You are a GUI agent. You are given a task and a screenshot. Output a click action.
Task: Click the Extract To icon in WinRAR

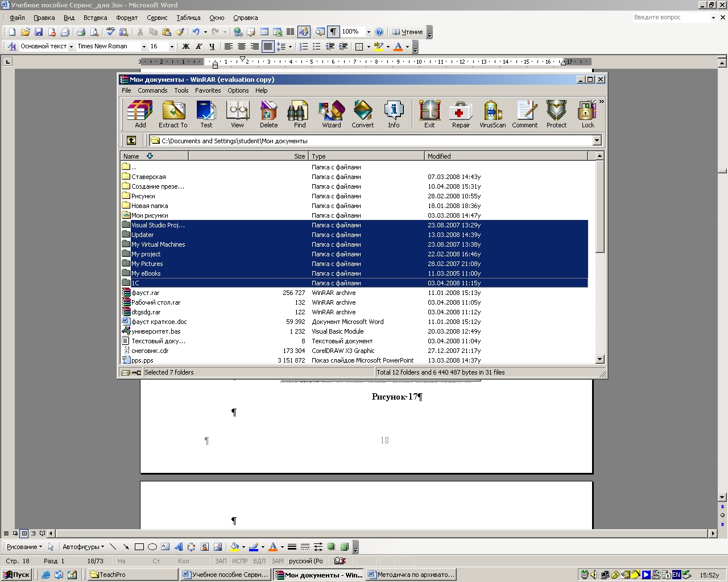click(173, 114)
